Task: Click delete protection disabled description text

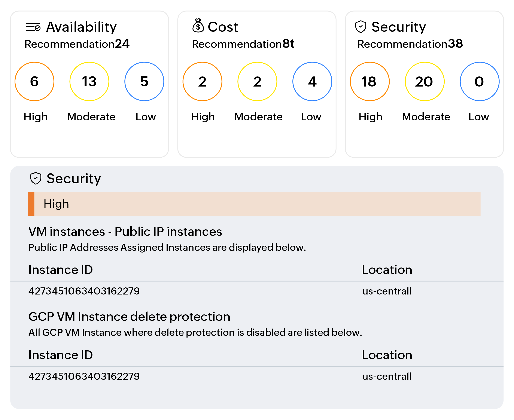Action: pos(195,333)
